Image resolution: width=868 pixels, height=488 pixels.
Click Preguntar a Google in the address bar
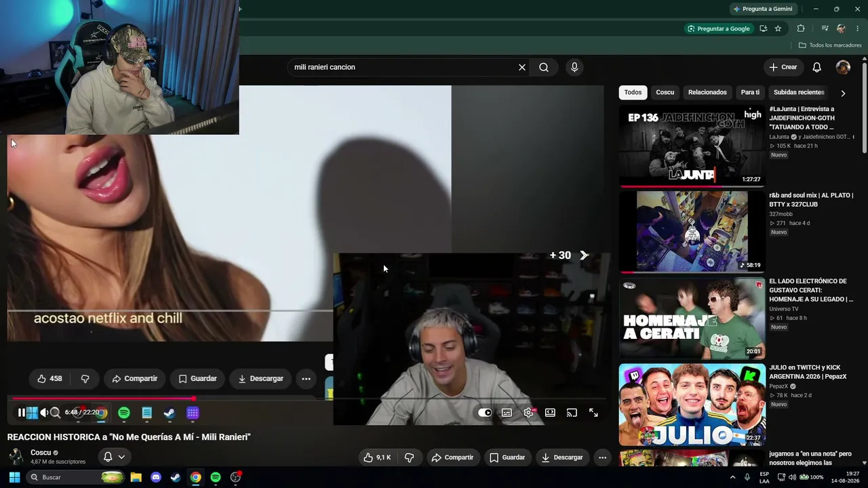pyautogui.click(x=719, y=28)
